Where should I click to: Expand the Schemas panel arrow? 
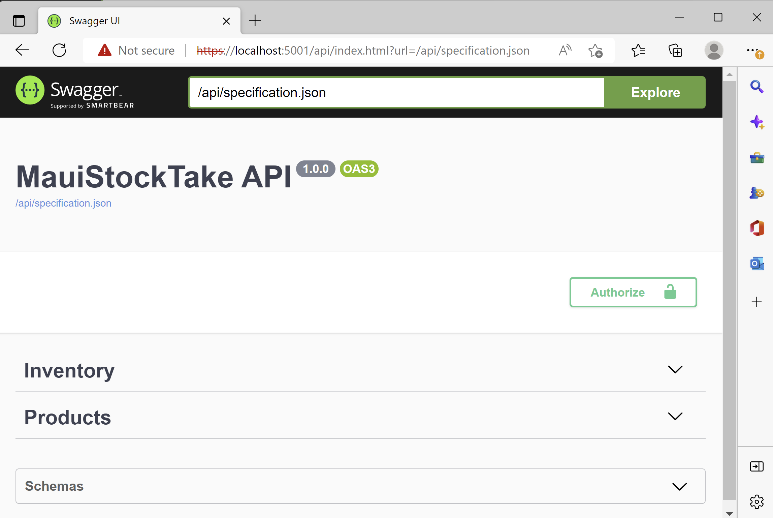[x=679, y=486]
